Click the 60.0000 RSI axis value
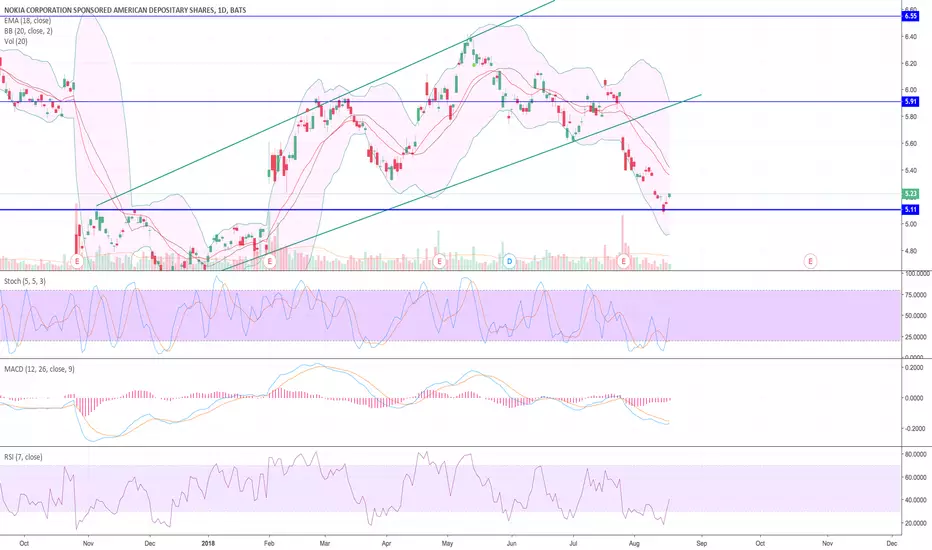 (916, 477)
